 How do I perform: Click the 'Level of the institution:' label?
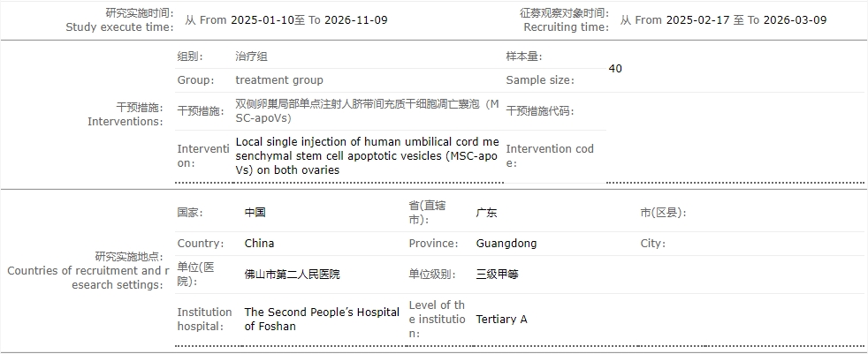pos(437,320)
